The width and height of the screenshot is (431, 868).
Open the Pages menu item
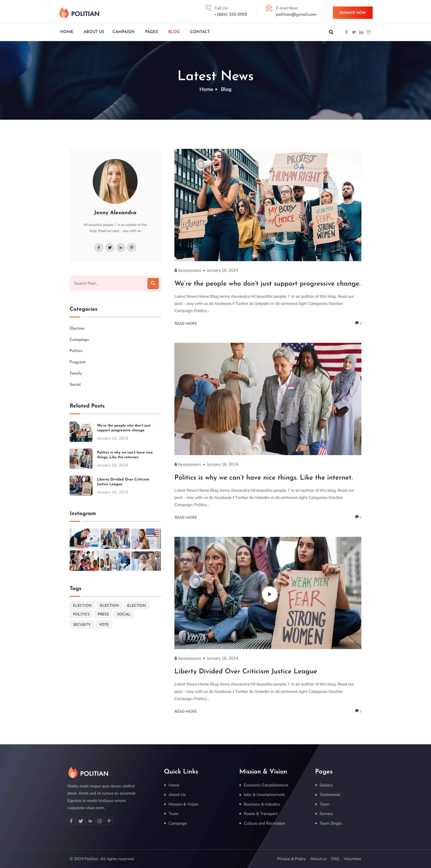tap(151, 32)
